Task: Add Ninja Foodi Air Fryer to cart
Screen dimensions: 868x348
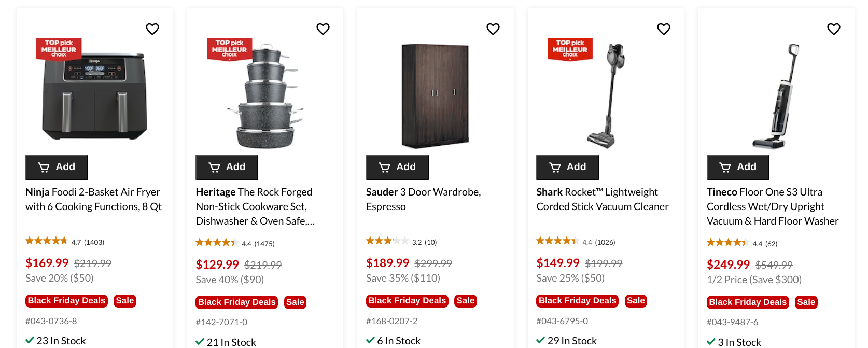Action: 57,167
